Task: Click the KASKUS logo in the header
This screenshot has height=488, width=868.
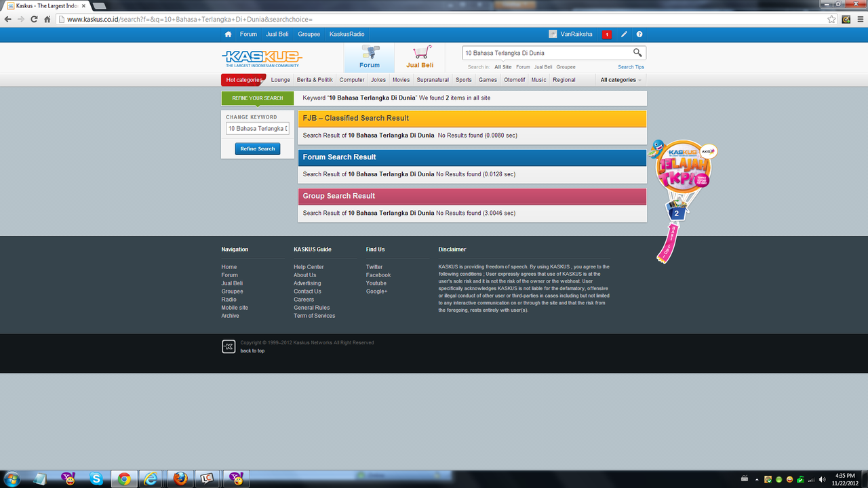Action: coord(262,58)
